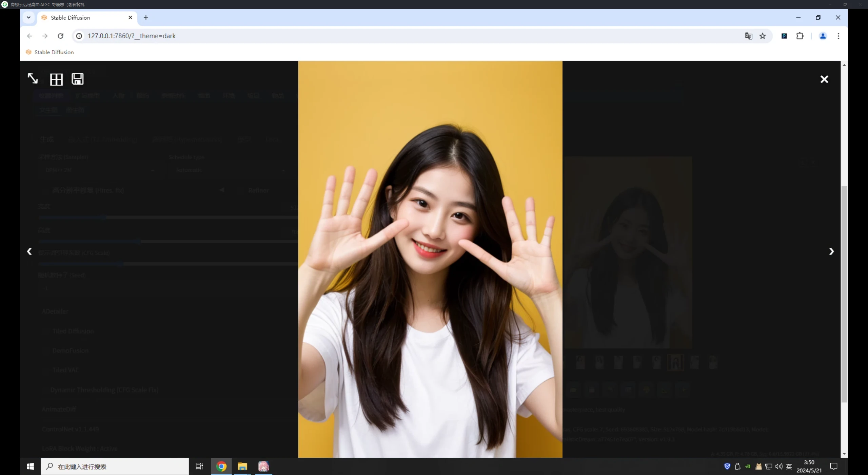This screenshot has width=868, height=475.
Task: Open the Chrome extensions puzzle menu
Action: (800, 36)
